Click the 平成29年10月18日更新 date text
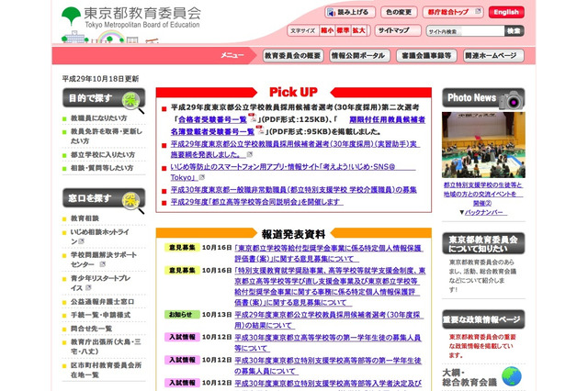 pyautogui.click(x=100, y=79)
